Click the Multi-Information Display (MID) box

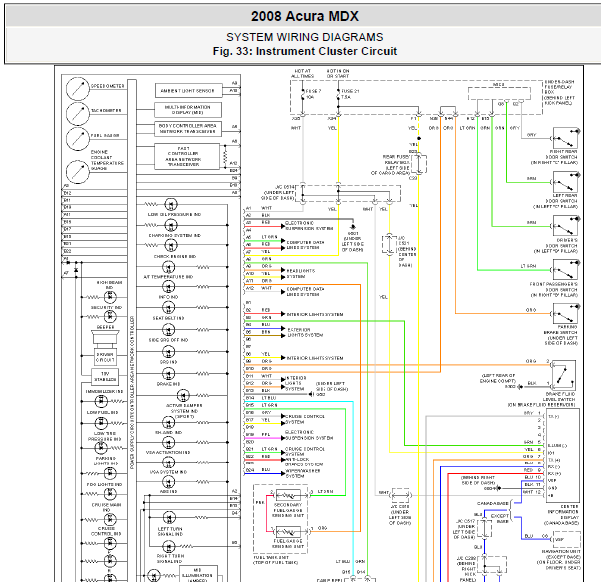[x=188, y=110]
